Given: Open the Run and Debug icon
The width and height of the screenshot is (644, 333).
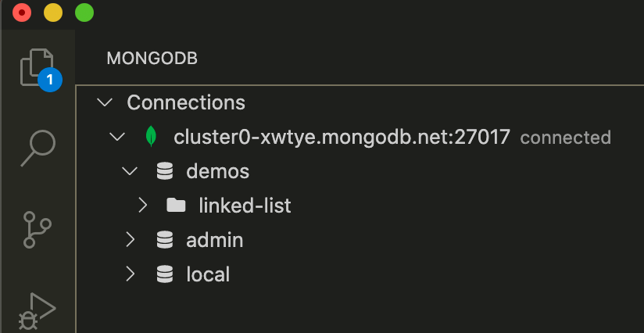Looking at the screenshot, I should pos(37,312).
